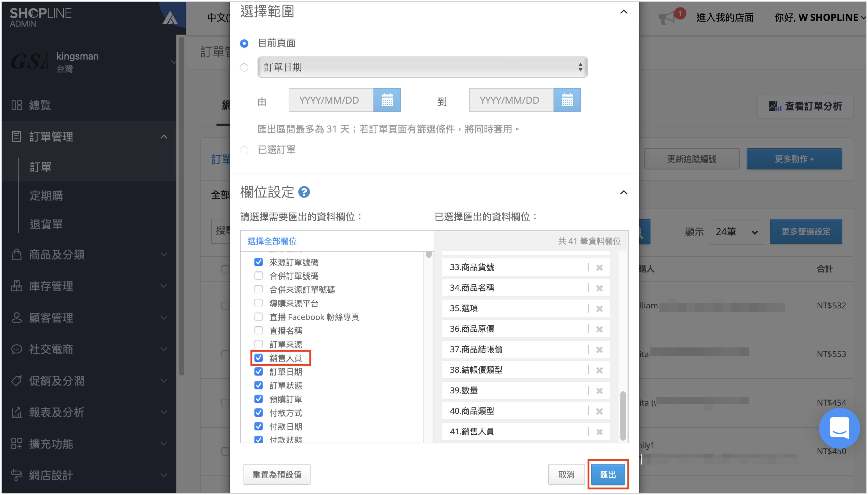
Task: Open the live chat bubble widget
Action: pyautogui.click(x=839, y=428)
